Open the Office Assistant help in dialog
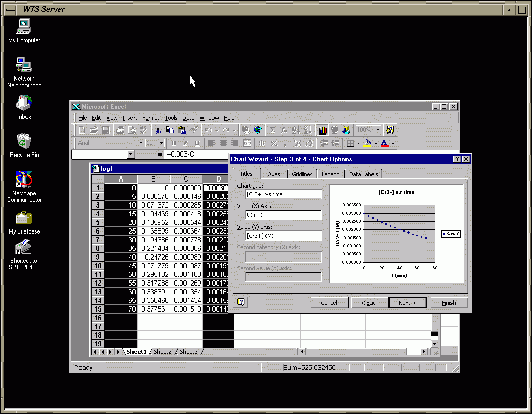532x414 pixels. (x=241, y=302)
